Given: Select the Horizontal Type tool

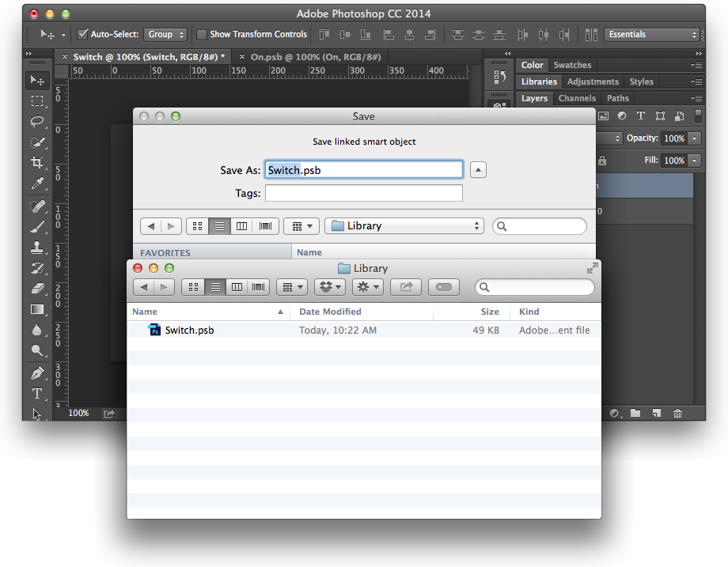Looking at the screenshot, I should tap(37, 394).
